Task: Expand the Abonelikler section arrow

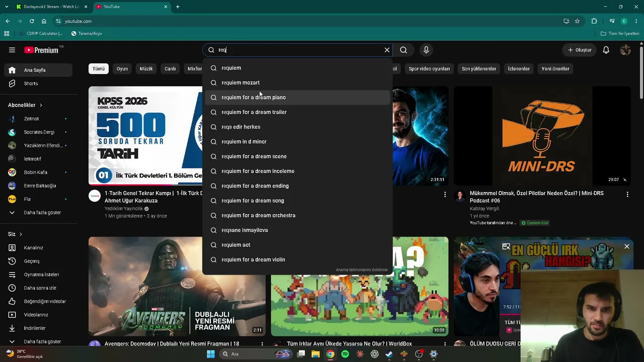Action: click(x=41, y=105)
